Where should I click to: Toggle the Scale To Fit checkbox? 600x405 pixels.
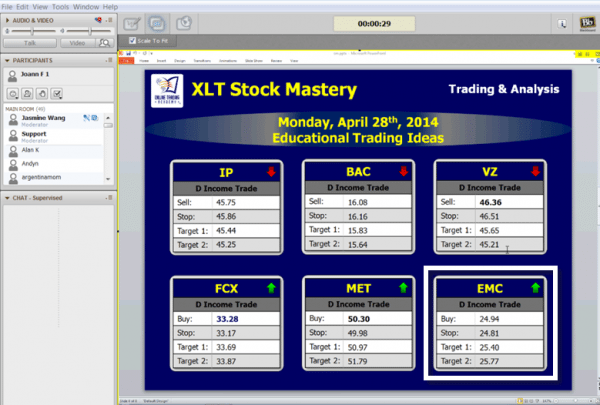click(132, 41)
